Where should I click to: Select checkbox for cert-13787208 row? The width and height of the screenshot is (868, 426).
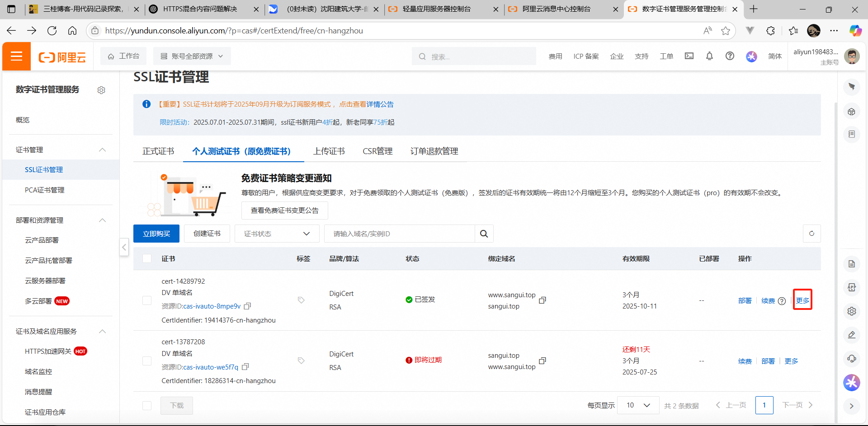(x=147, y=361)
